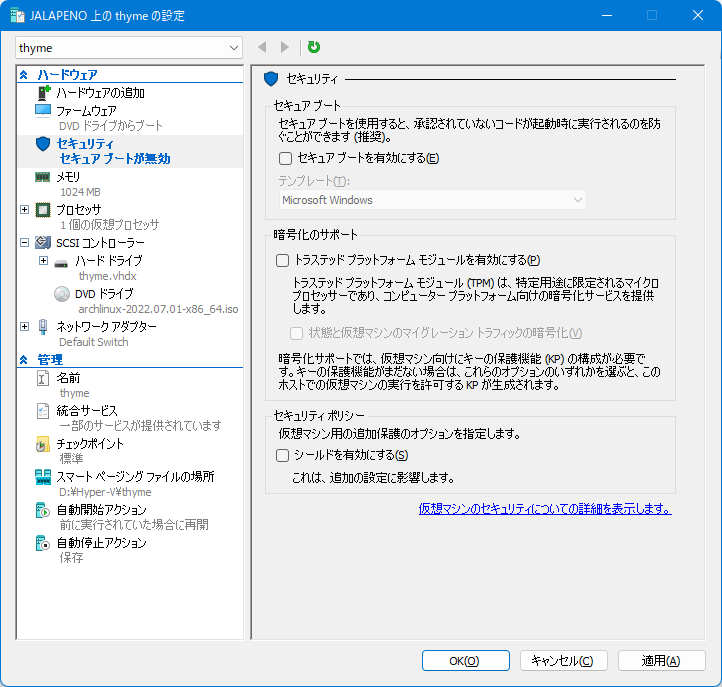
Task: Enable セキュア ブートを有効にする checkbox
Action: click(285, 158)
